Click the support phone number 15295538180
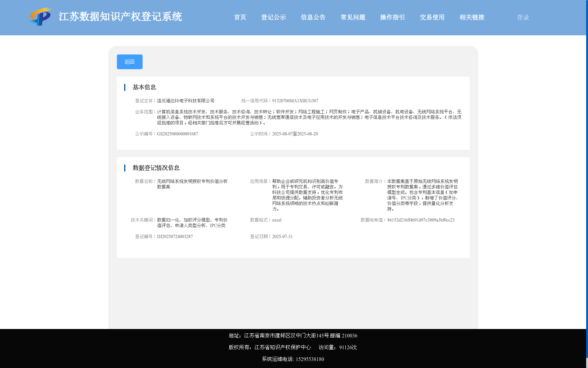 tap(310, 359)
